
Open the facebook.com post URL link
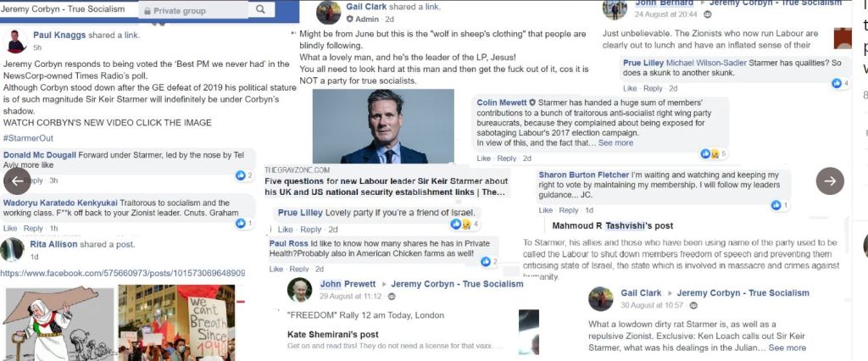[x=123, y=273]
